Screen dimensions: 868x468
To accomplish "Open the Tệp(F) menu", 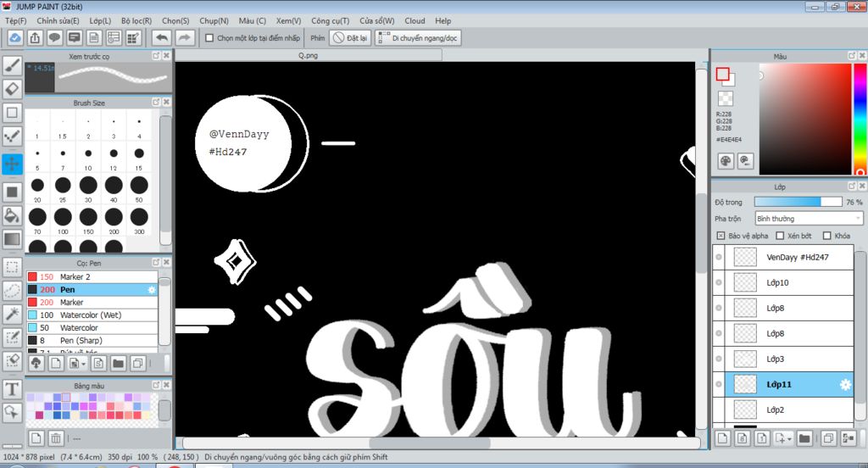I will pos(15,20).
